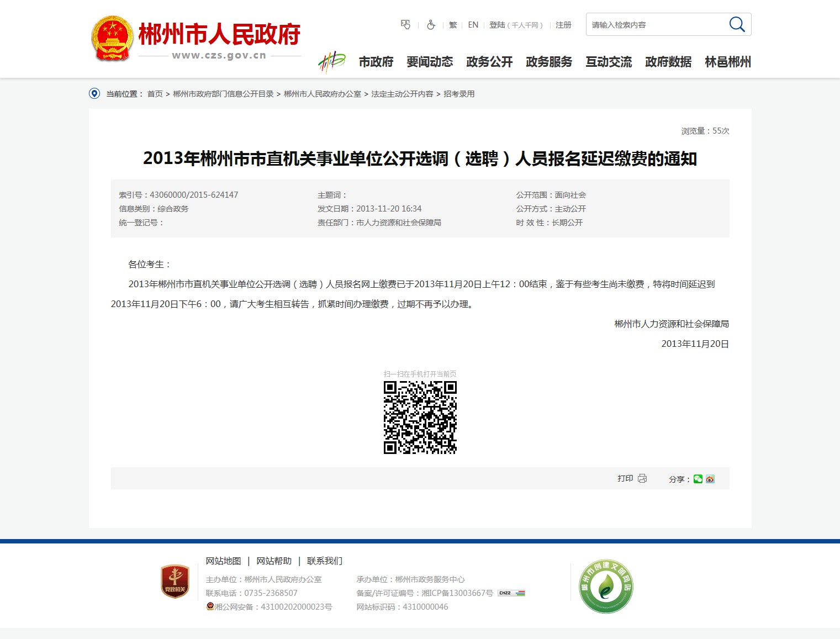Click the police shield icon beside 湘公网安备

click(x=210, y=606)
